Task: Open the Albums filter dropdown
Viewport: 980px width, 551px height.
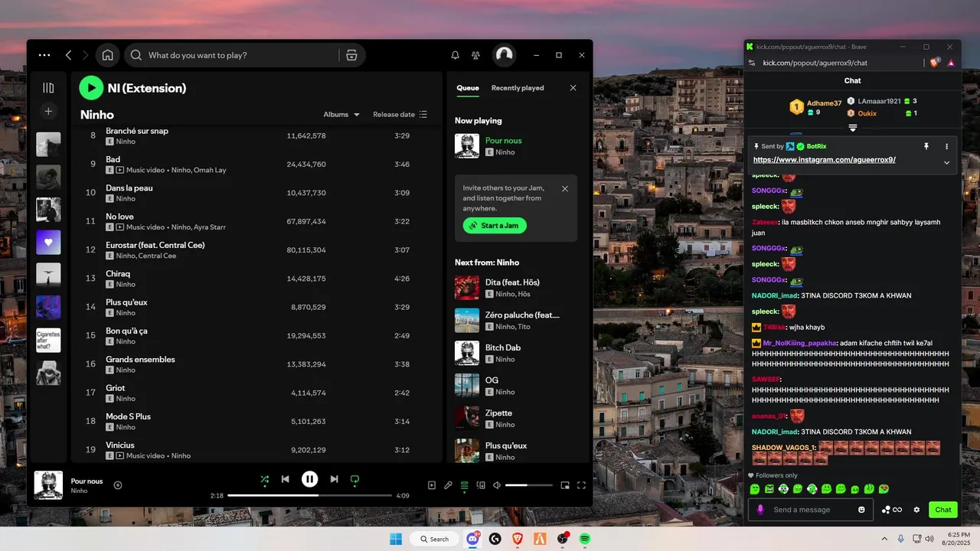Action: coord(341,115)
